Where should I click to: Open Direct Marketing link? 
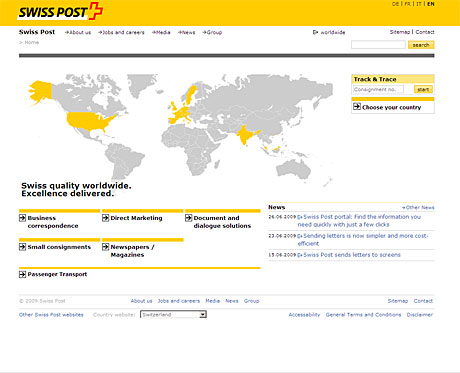[x=136, y=218]
